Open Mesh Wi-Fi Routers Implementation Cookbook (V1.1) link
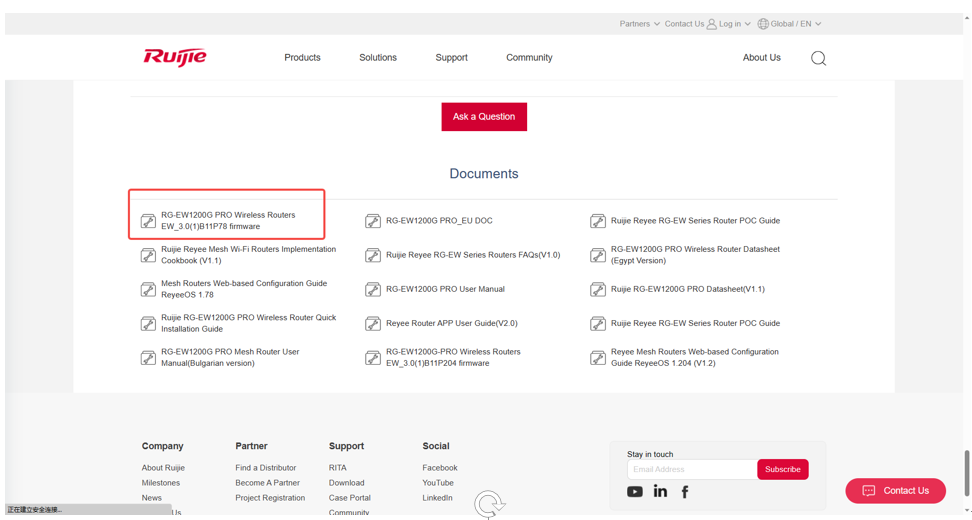 (x=249, y=255)
